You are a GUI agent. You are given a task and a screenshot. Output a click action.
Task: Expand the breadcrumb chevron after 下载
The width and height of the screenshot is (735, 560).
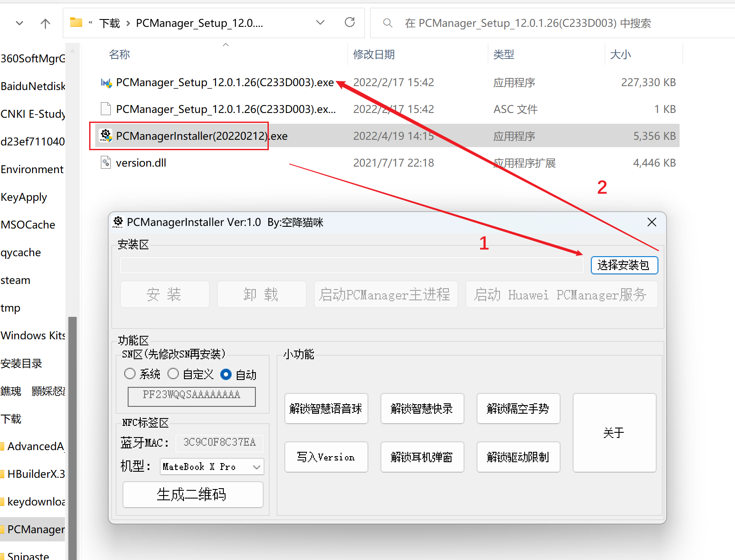click(x=128, y=23)
